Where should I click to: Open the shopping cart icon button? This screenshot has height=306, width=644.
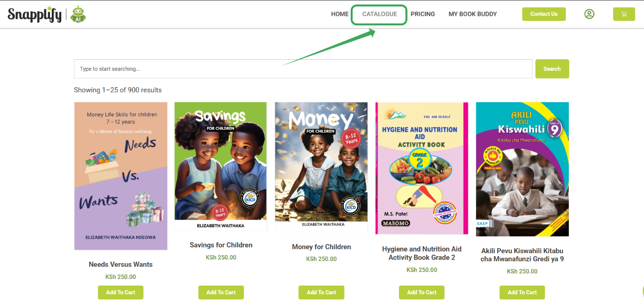click(x=624, y=14)
